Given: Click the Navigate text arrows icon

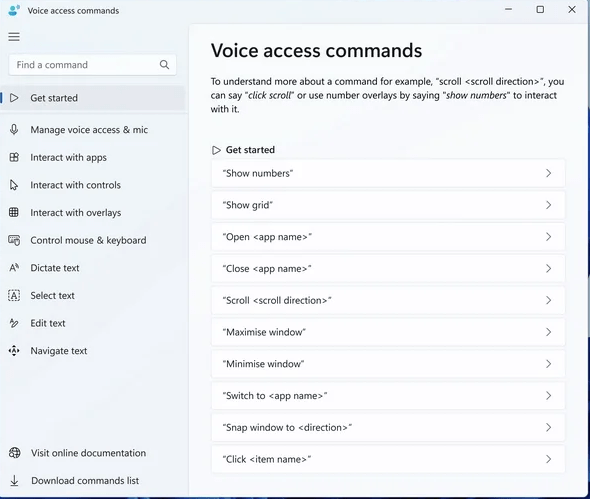Looking at the screenshot, I should point(14,351).
